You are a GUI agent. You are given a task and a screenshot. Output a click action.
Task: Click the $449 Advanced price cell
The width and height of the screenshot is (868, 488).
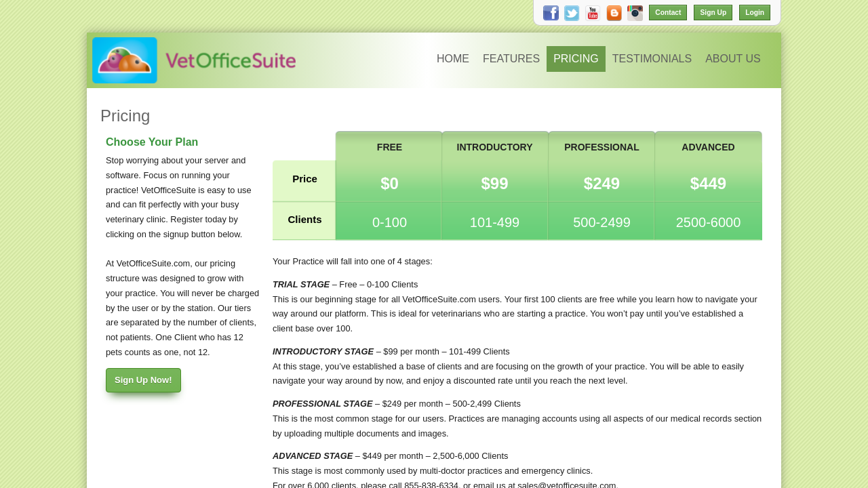point(708,184)
